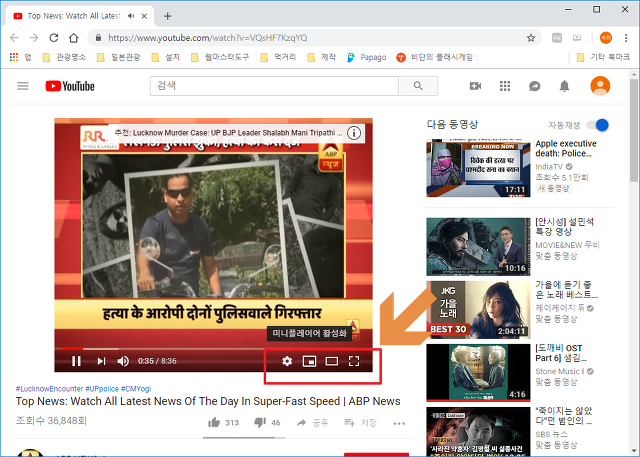Click the video title text
Screen dimensions: 640x457
click(208, 402)
